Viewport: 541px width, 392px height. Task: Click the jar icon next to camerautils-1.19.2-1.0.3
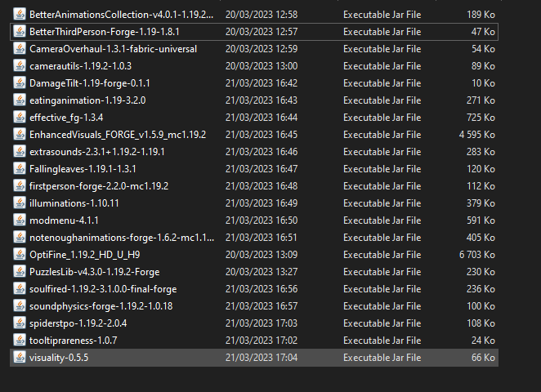coord(20,65)
